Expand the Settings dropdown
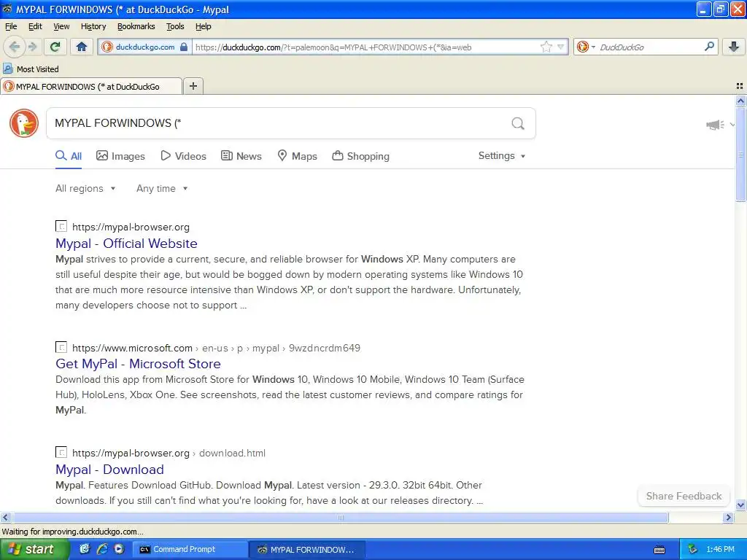 (502, 156)
